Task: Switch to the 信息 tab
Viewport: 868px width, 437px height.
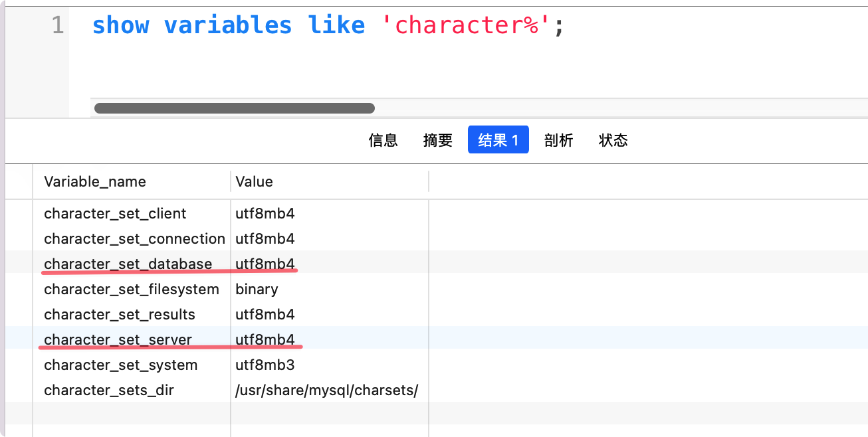Action: coord(383,140)
